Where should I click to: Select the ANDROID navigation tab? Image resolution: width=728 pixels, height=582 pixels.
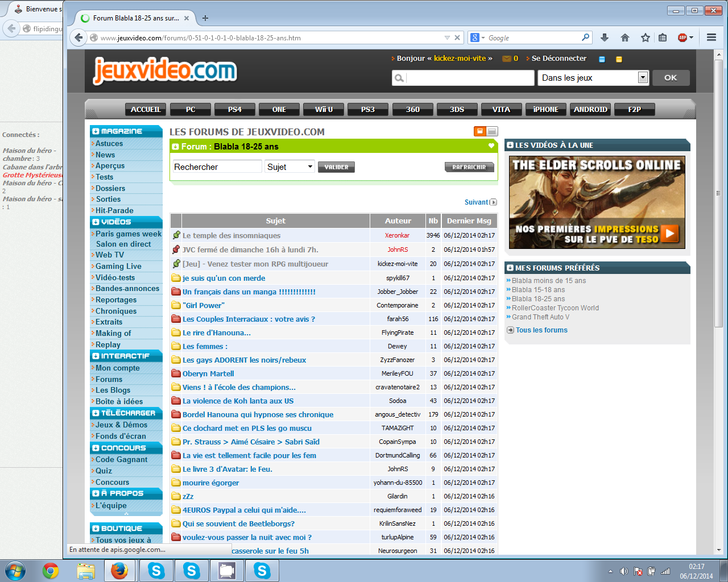coord(590,109)
